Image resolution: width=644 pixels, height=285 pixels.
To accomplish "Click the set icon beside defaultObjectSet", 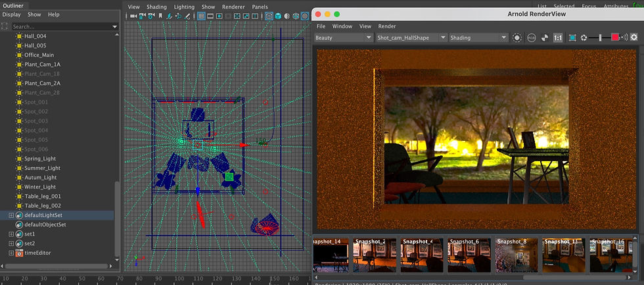I will click(x=19, y=224).
